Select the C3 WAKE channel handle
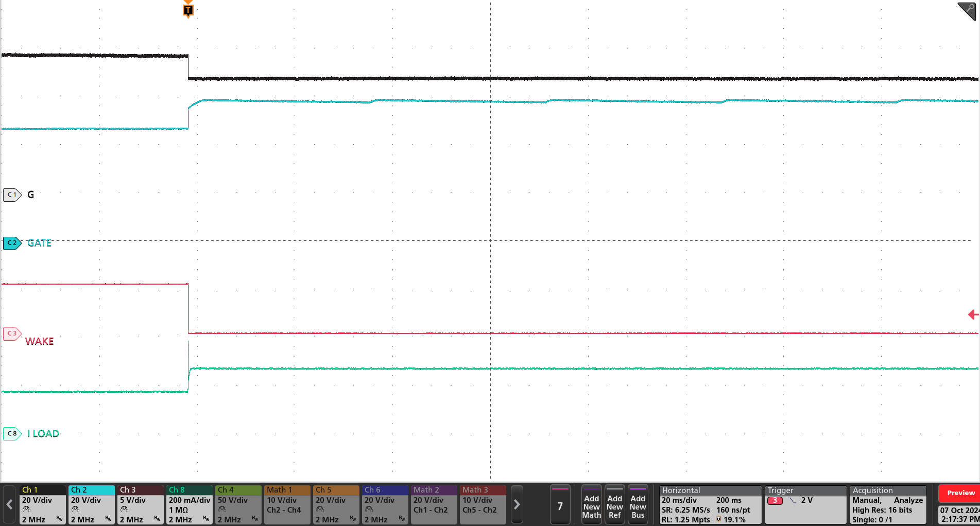Viewport: 980px width, 526px height. coord(11,334)
